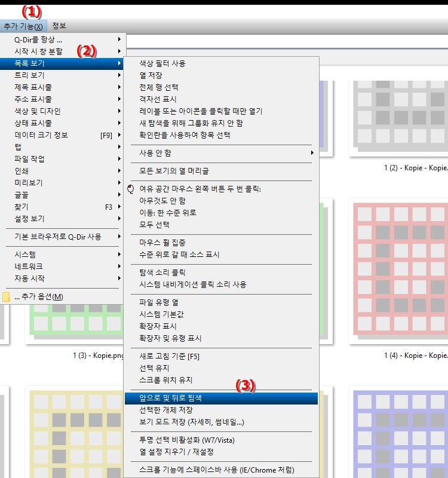Toggle the 열 저장 option

click(x=221, y=75)
